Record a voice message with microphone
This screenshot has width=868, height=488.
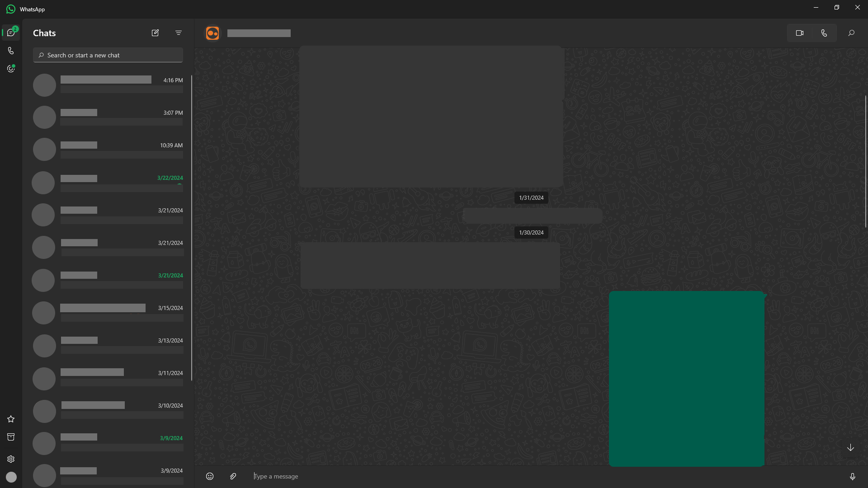click(852, 476)
